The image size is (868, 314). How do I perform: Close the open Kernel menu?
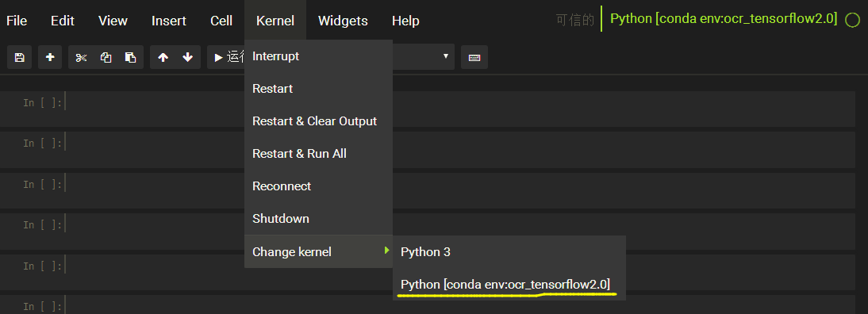pos(275,21)
